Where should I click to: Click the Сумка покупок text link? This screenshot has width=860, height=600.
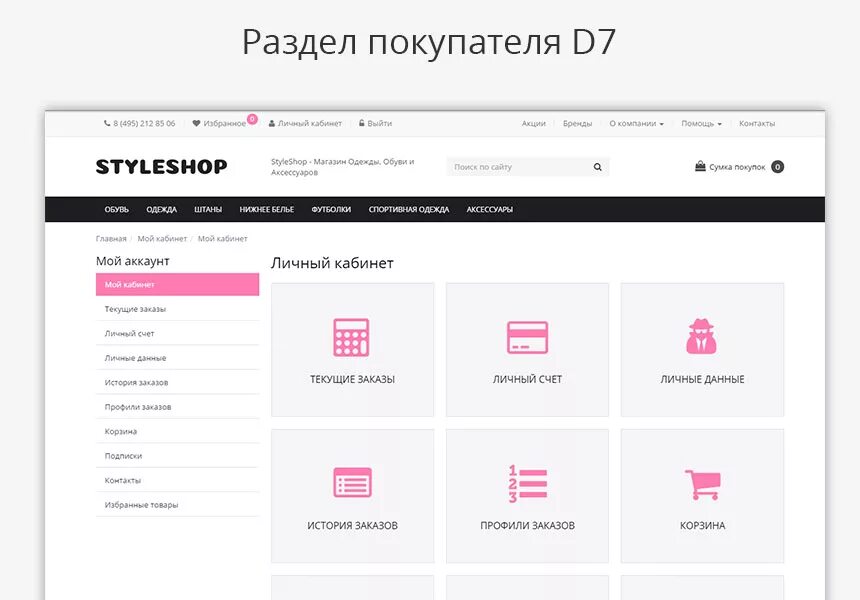(x=737, y=167)
